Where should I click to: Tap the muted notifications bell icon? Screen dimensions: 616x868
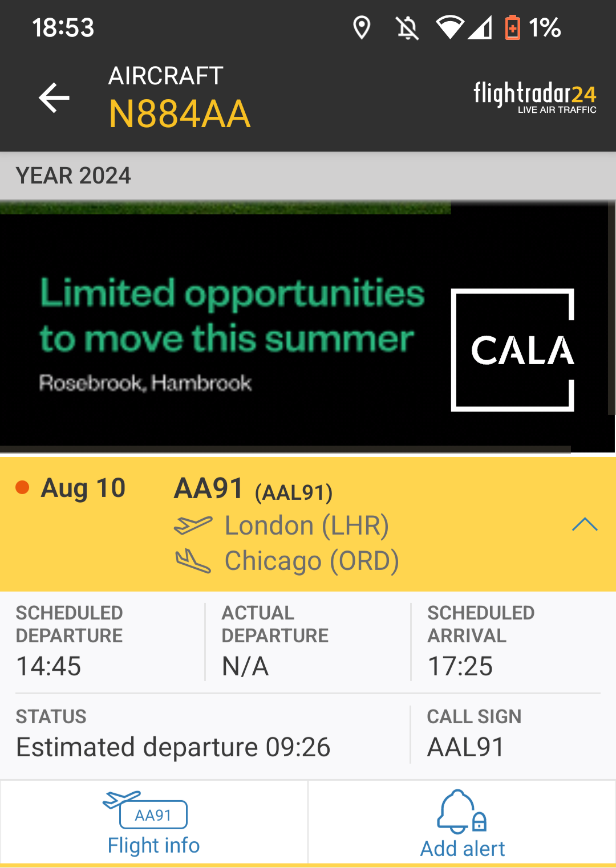pyautogui.click(x=407, y=27)
